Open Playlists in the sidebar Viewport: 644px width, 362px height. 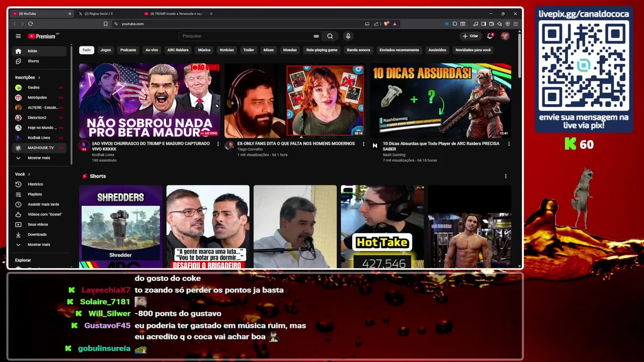[x=40, y=194]
